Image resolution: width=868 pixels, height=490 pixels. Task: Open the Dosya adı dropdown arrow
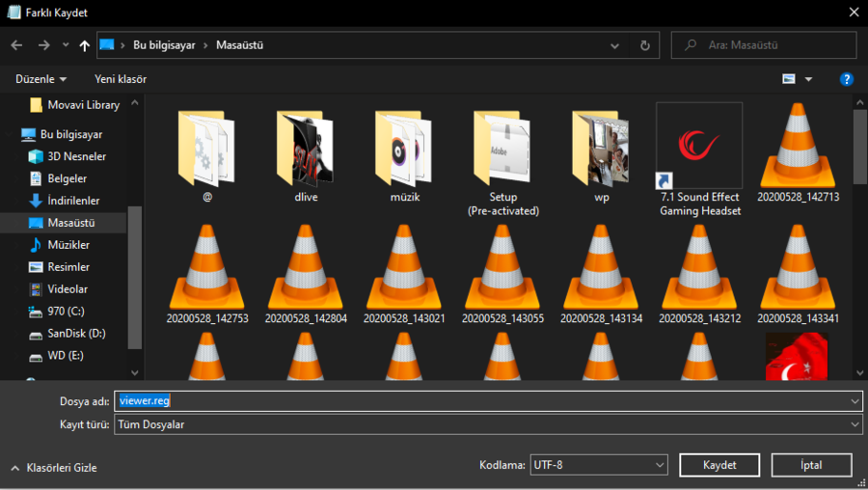click(x=854, y=401)
